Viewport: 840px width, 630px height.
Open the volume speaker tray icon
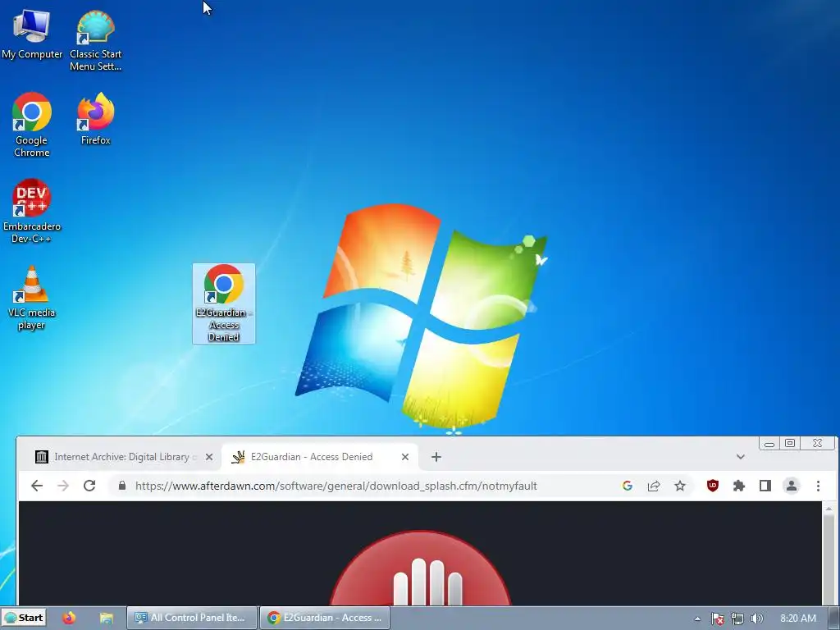tap(757, 619)
